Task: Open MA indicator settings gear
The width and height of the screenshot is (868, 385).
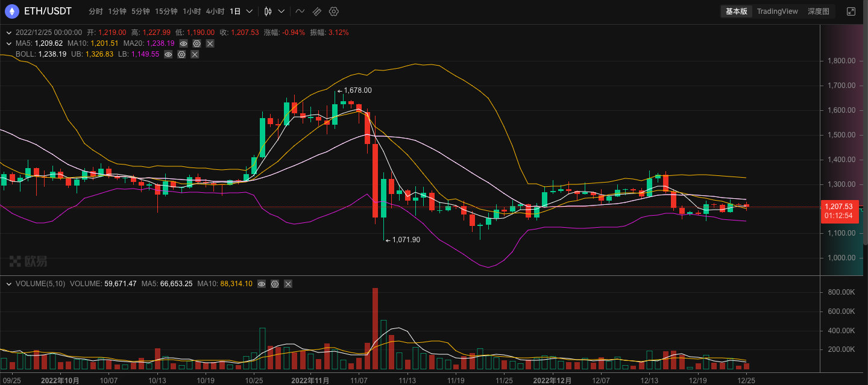Action: click(x=197, y=43)
